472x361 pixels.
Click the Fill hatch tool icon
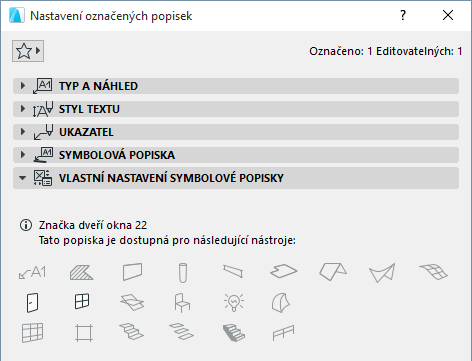[82, 272]
